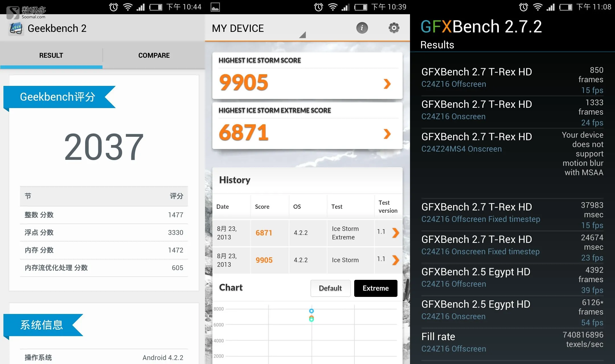This screenshot has height=364, width=615.
Task: Tap battery icon in GFXBench status bar
Action: tap(566, 7)
